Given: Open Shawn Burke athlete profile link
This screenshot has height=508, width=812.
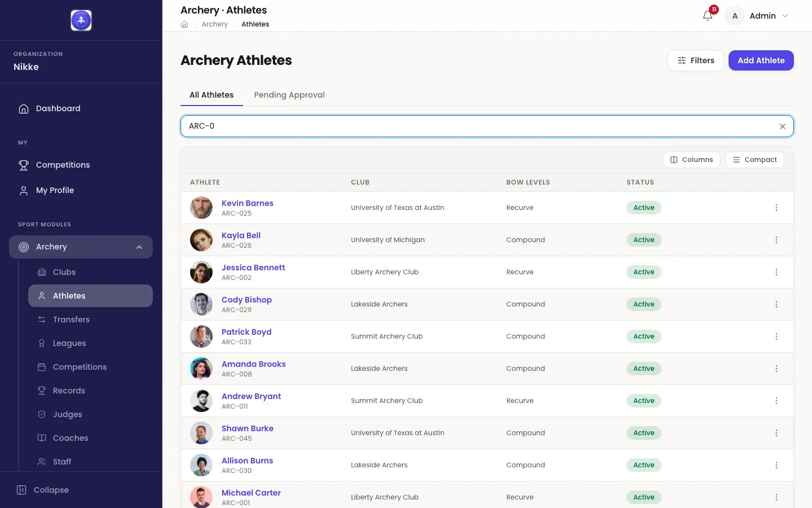Looking at the screenshot, I should click(x=248, y=428).
